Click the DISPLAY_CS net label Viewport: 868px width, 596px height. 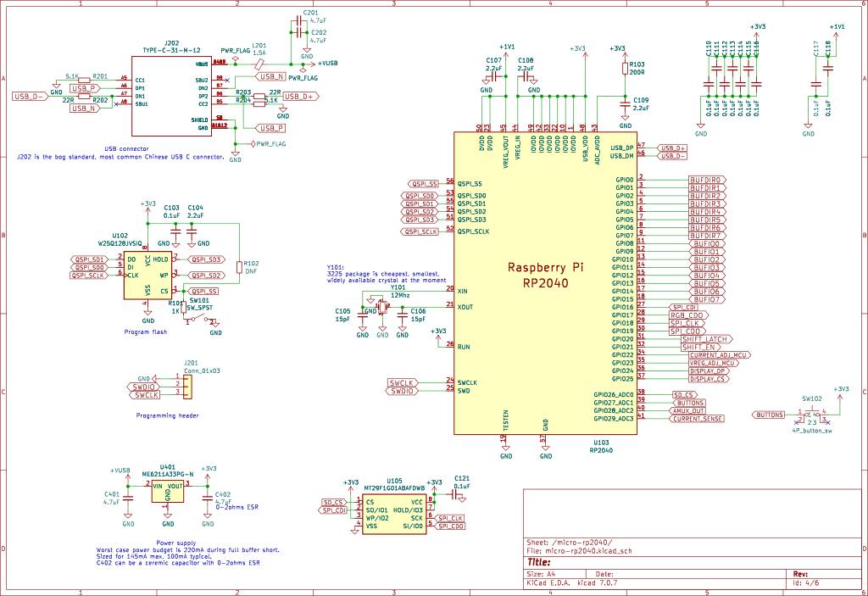(x=709, y=380)
